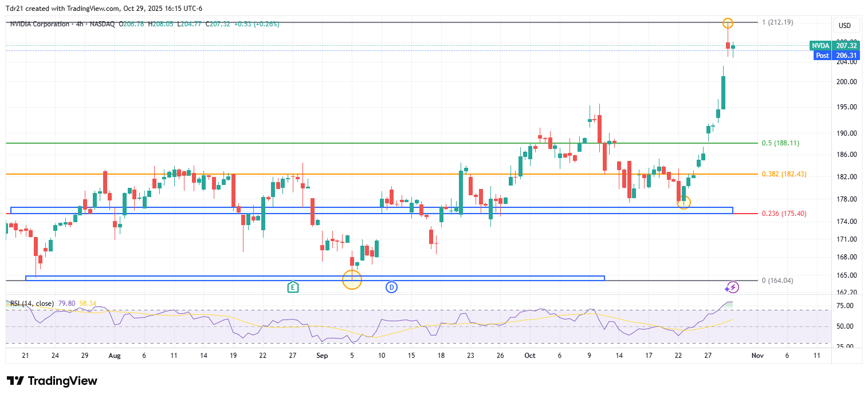This screenshot has width=868, height=398.
Task: Click the green earnings 'E' marker
Action: [x=293, y=287]
